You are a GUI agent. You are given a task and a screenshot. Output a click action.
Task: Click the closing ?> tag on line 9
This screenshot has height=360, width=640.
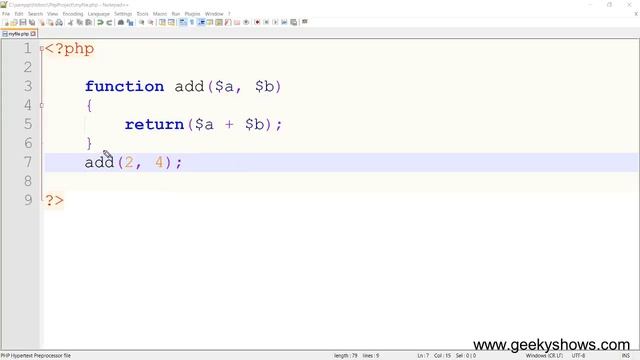pyautogui.click(x=54, y=200)
